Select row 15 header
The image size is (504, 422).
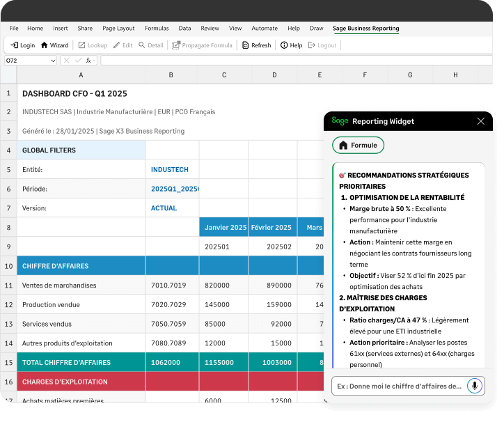pos(8,363)
